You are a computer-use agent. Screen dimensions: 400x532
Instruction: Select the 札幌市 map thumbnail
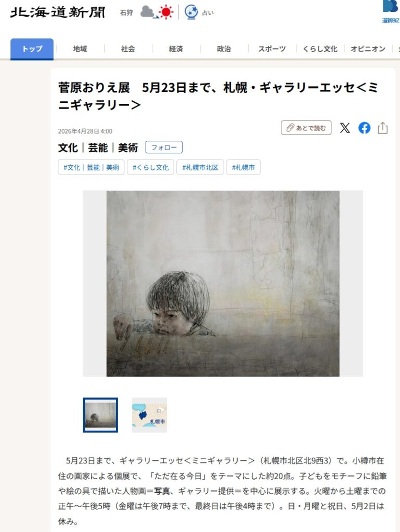tap(149, 415)
